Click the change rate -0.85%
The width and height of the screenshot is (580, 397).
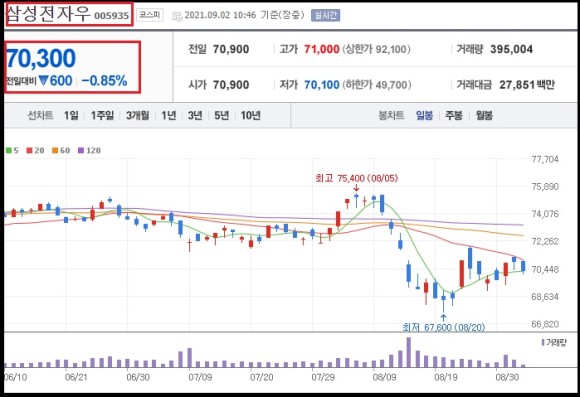(104, 81)
